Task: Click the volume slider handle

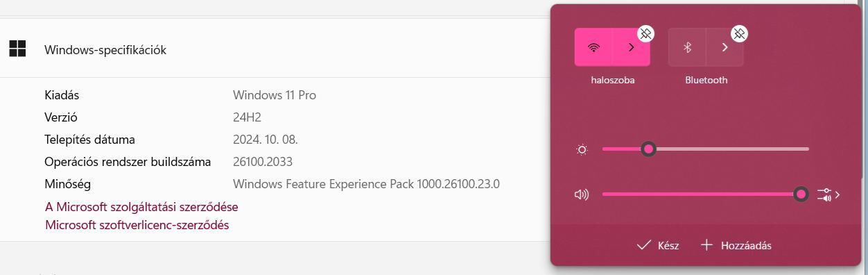Action: pos(801,194)
